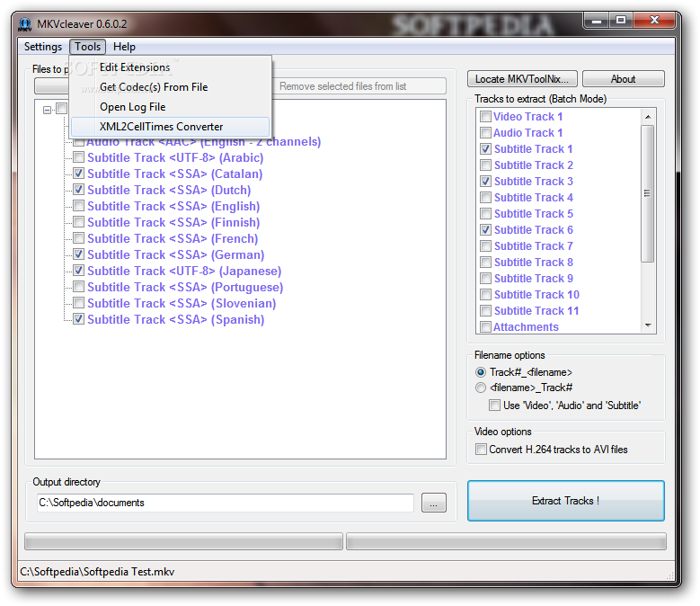Open Log File from the Tools menu
700x606 pixels.
coord(170,107)
